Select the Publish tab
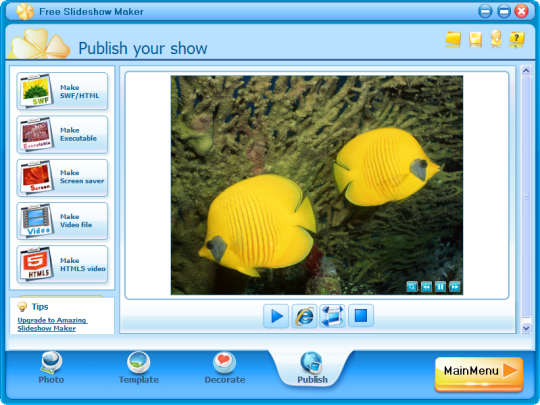Viewport: 540px width, 405px height. tap(312, 368)
